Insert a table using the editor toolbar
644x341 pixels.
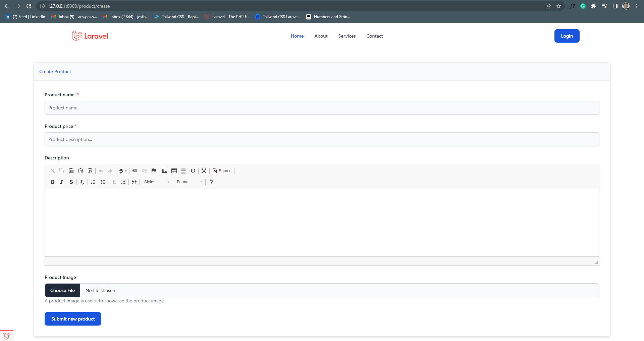click(x=174, y=171)
